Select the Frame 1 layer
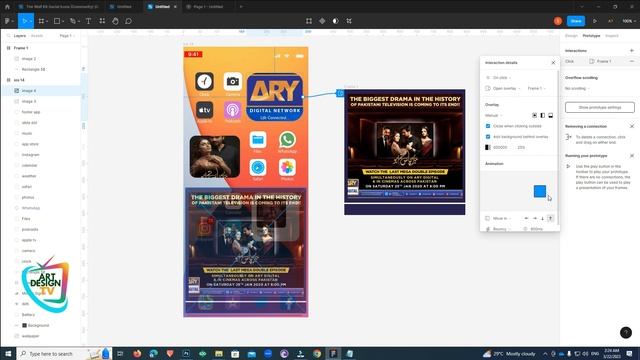Image resolution: width=640 pixels, height=360 pixels. tap(41, 48)
